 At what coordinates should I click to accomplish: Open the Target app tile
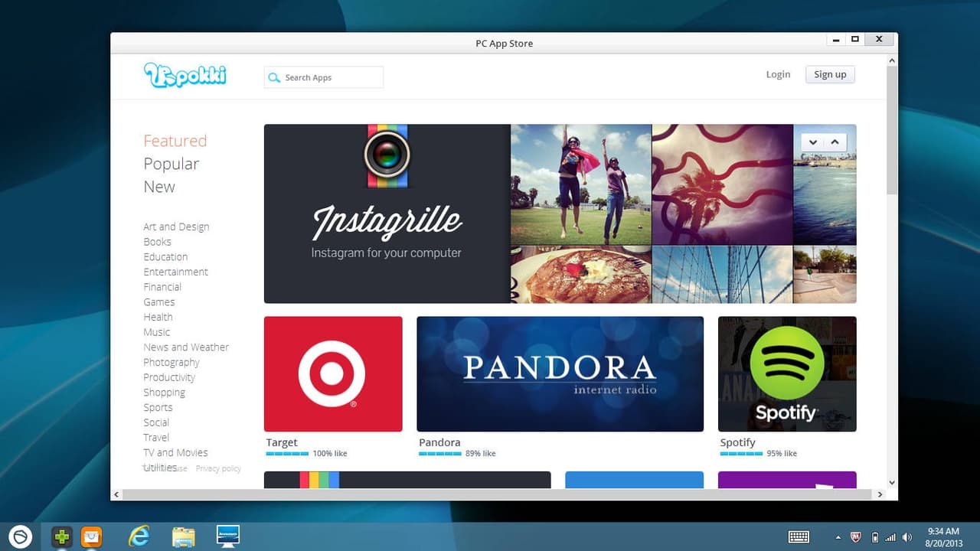pos(333,374)
